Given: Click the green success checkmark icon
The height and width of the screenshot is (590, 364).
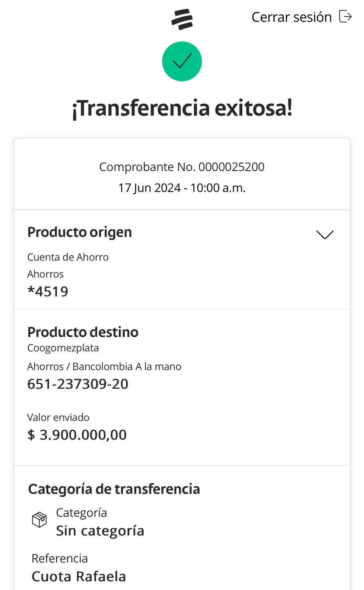Looking at the screenshot, I should click(182, 61).
